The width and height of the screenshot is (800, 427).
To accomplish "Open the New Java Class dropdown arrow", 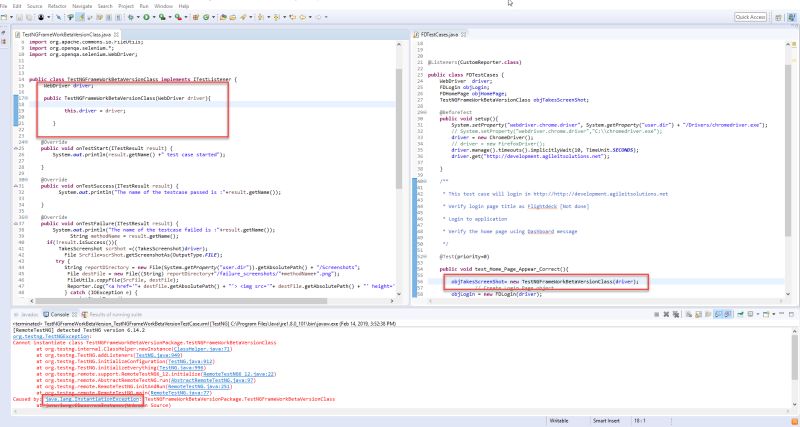I will click(213, 17).
